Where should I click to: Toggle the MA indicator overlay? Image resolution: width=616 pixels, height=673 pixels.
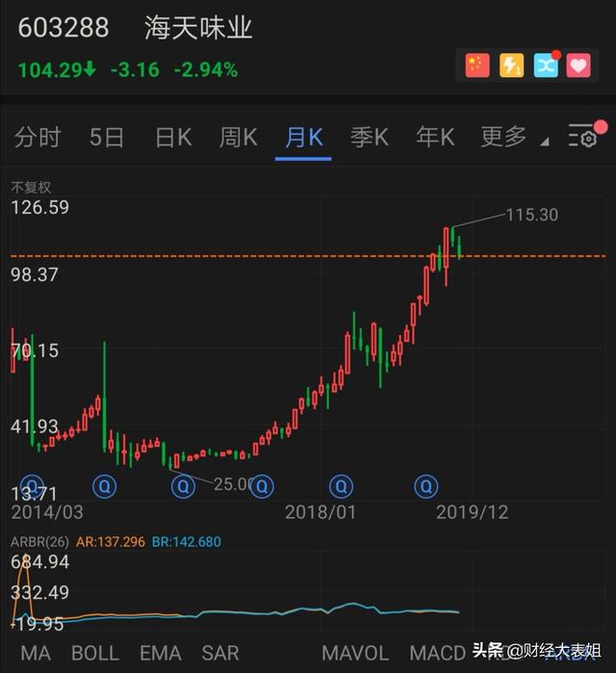[36, 653]
